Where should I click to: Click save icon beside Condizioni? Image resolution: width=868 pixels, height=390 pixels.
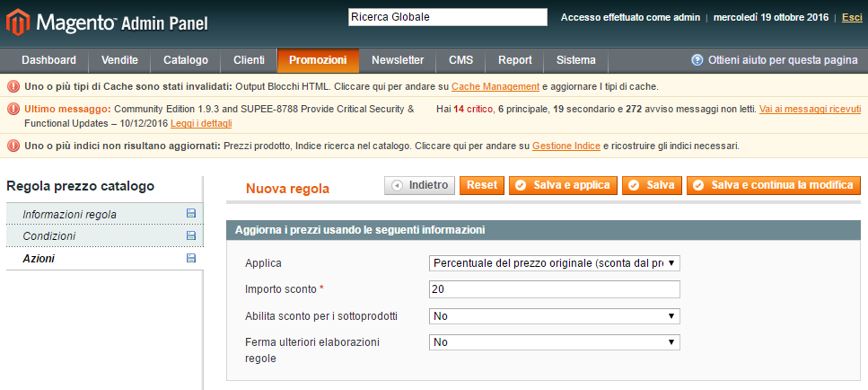191,235
